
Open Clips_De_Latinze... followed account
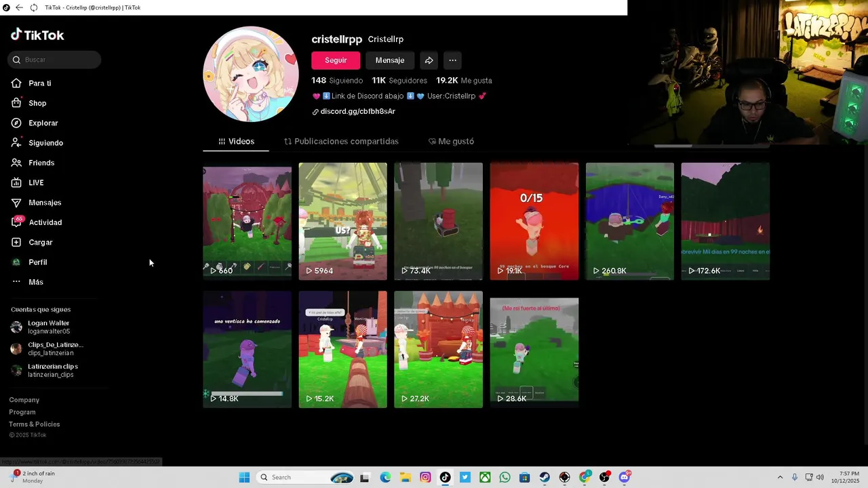pos(47,349)
